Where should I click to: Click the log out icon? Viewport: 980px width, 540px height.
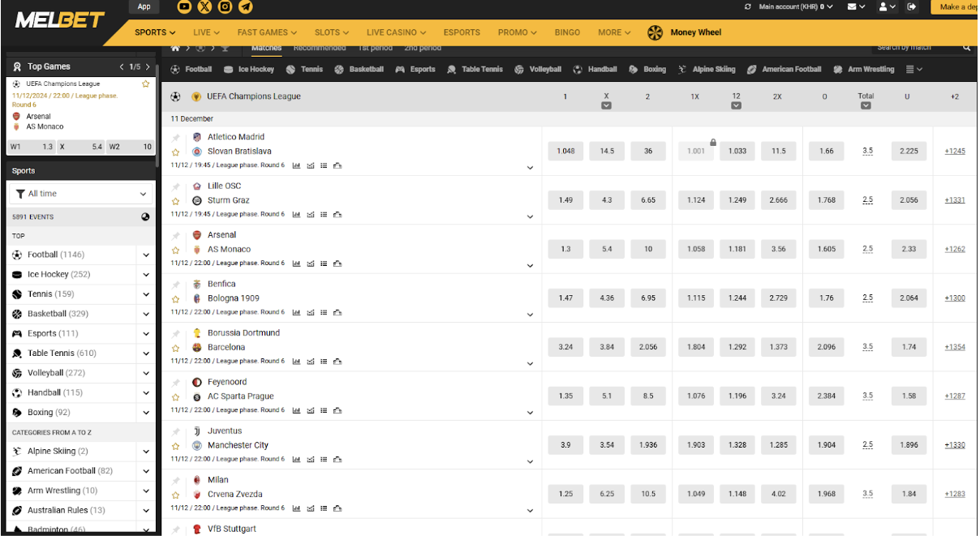pyautogui.click(x=912, y=6)
